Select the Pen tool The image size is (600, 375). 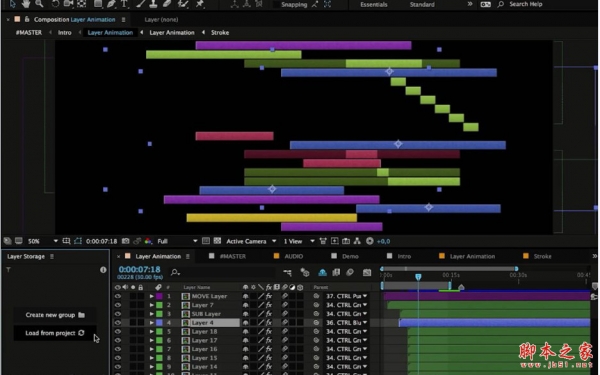111,4
